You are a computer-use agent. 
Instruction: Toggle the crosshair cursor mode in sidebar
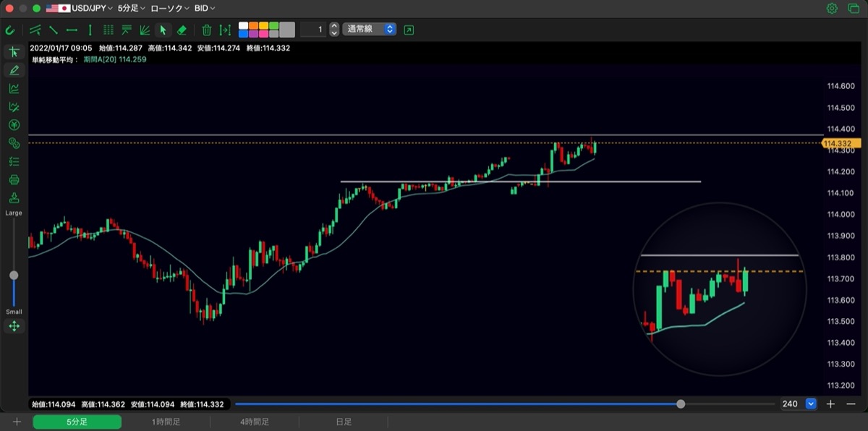(x=14, y=52)
